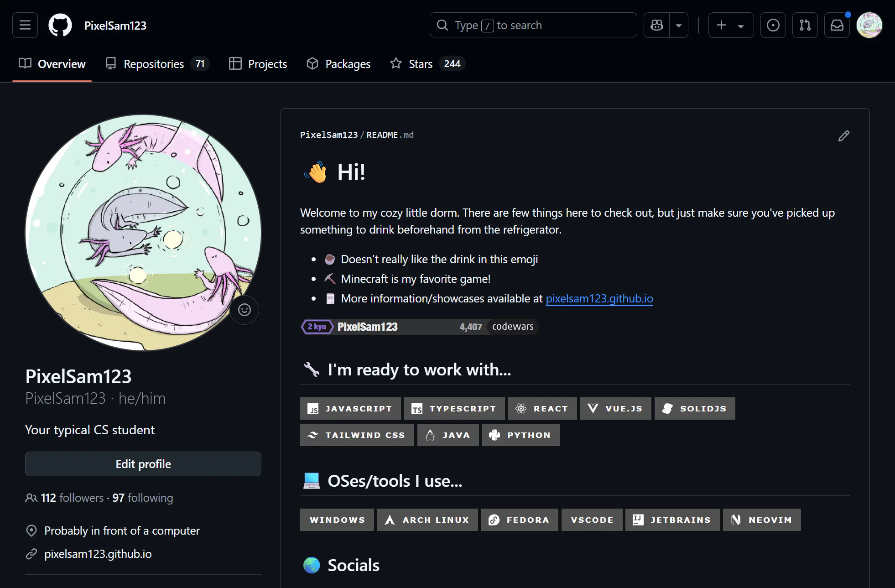Open the Stars tab
The width and height of the screenshot is (895, 588).
point(427,64)
